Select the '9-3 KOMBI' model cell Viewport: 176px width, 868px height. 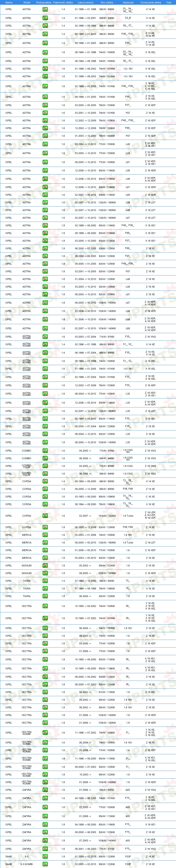tap(27, 864)
